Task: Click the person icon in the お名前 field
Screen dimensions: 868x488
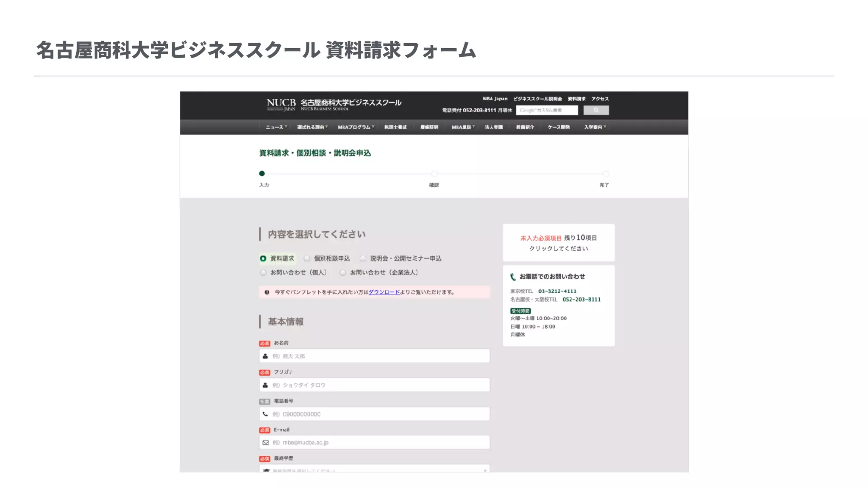Action: [265, 356]
